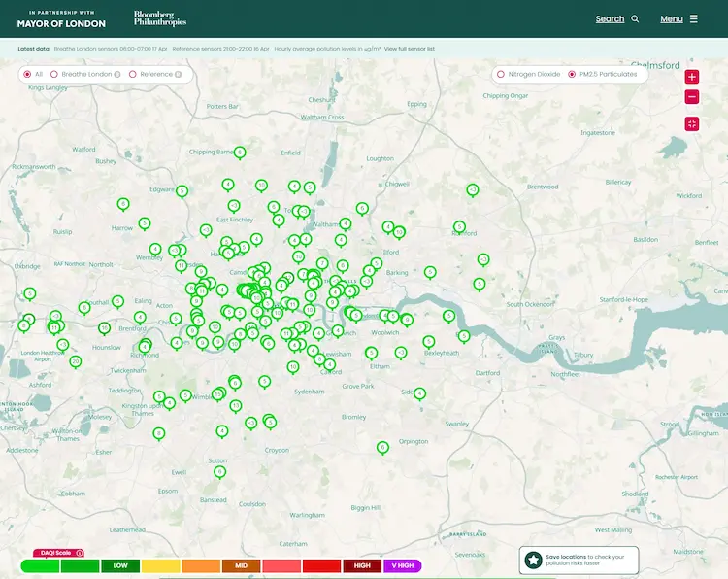
Task: Select the PM2.5 Particulates radio option
Action: (572, 74)
